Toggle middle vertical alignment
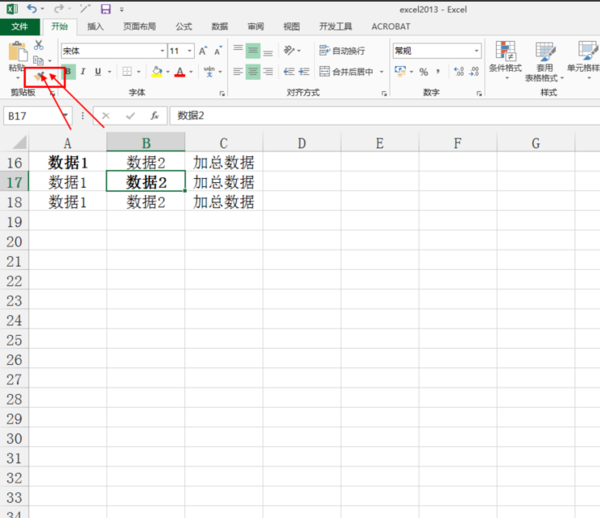Image resolution: width=600 pixels, height=518 pixels. tap(253, 50)
